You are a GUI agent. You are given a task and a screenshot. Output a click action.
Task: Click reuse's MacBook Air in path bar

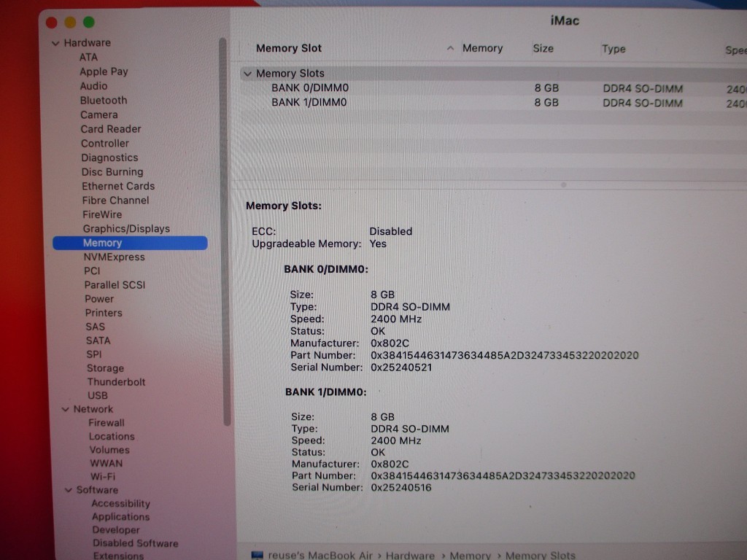point(320,555)
